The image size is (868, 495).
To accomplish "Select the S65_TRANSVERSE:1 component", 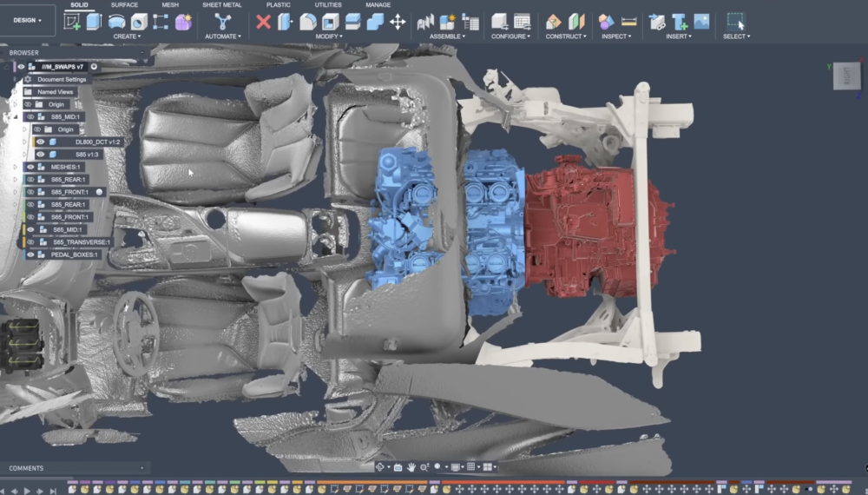I will click(x=82, y=242).
